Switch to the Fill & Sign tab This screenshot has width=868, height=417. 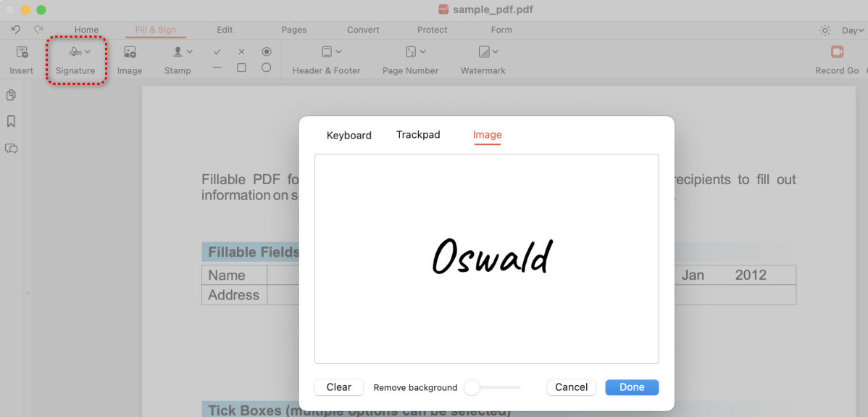(156, 30)
